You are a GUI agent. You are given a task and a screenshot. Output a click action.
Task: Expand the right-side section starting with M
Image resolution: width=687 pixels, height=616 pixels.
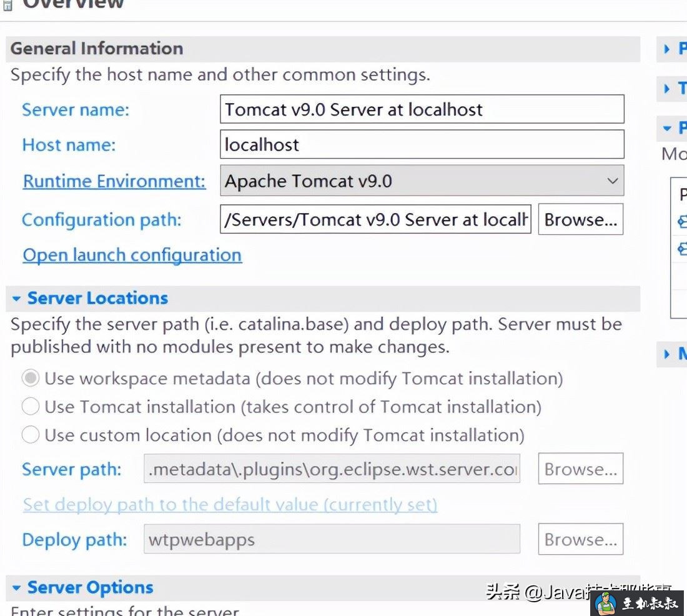pyautogui.click(x=666, y=354)
